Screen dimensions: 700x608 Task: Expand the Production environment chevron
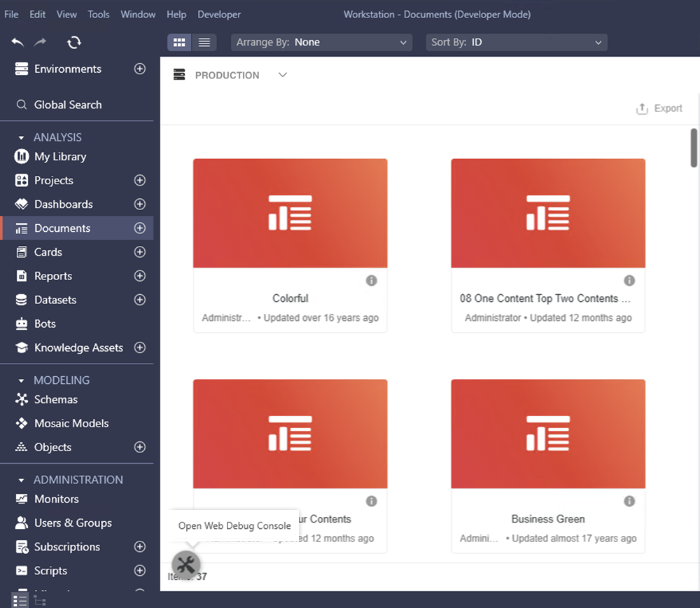point(283,75)
